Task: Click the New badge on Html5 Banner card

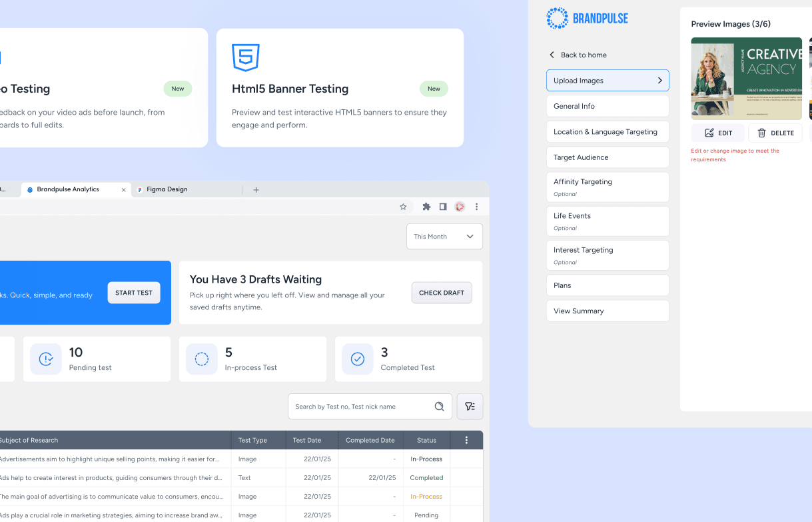Action: coord(434,89)
